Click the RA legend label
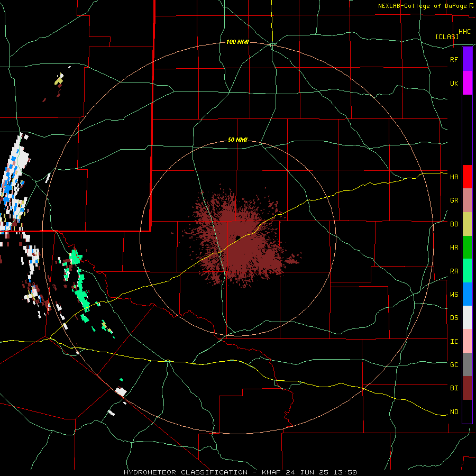This screenshot has width=476, height=476. tap(454, 271)
